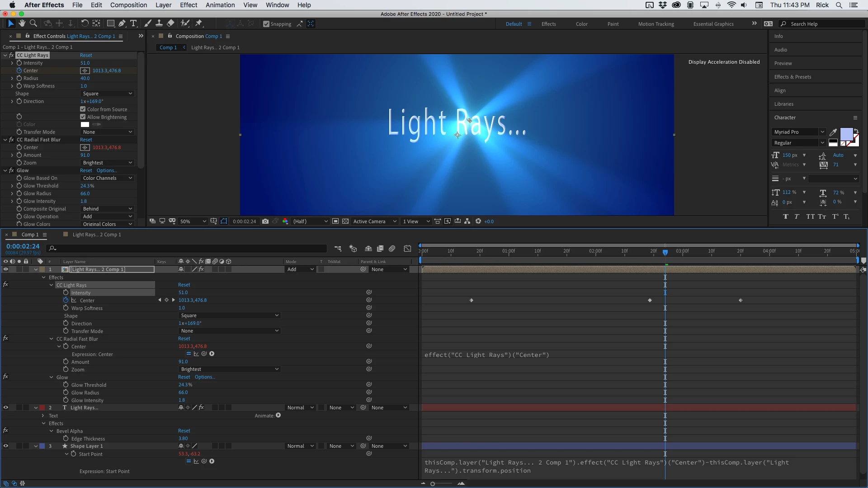Select the Rotation tool

pos(85,23)
